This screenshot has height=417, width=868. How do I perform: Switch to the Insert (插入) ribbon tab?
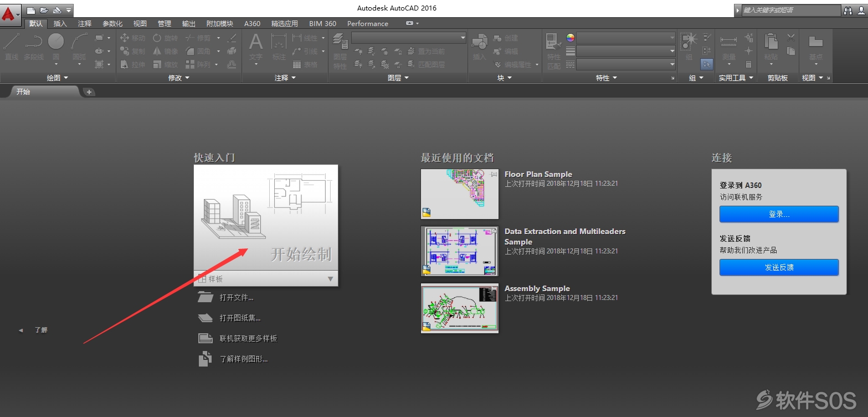(60, 24)
